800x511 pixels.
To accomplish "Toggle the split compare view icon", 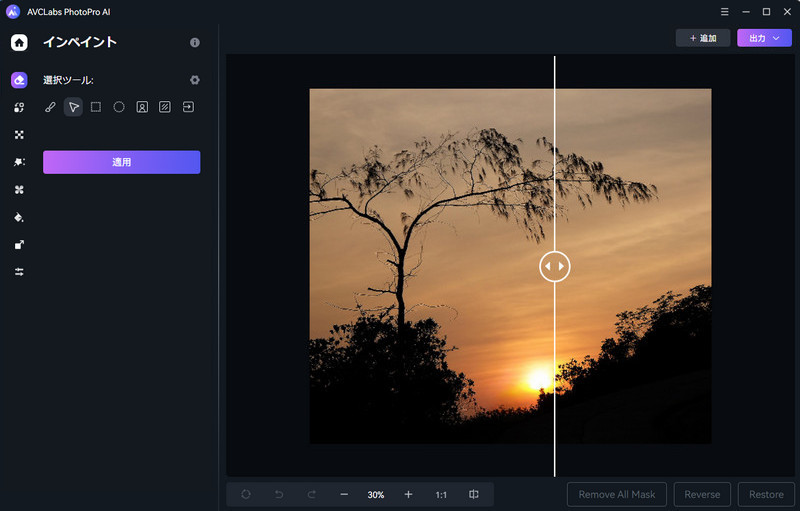I will click(x=473, y=494).
